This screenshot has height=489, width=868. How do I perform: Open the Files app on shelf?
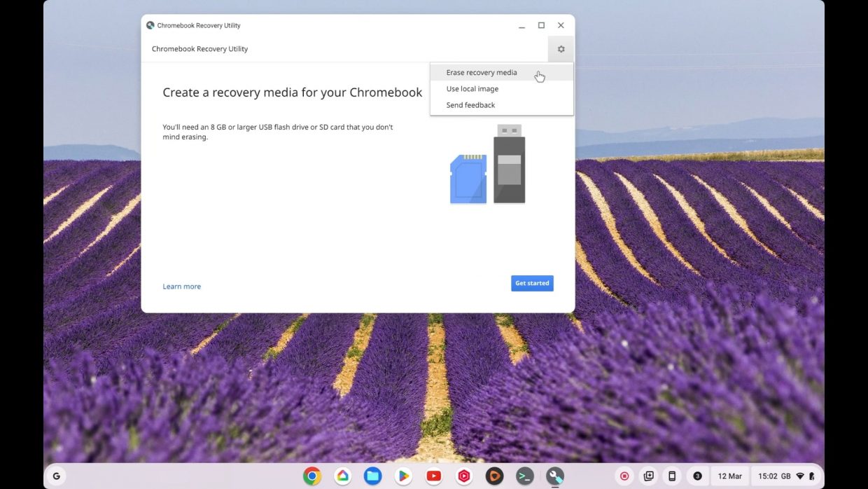click(372, 476)
